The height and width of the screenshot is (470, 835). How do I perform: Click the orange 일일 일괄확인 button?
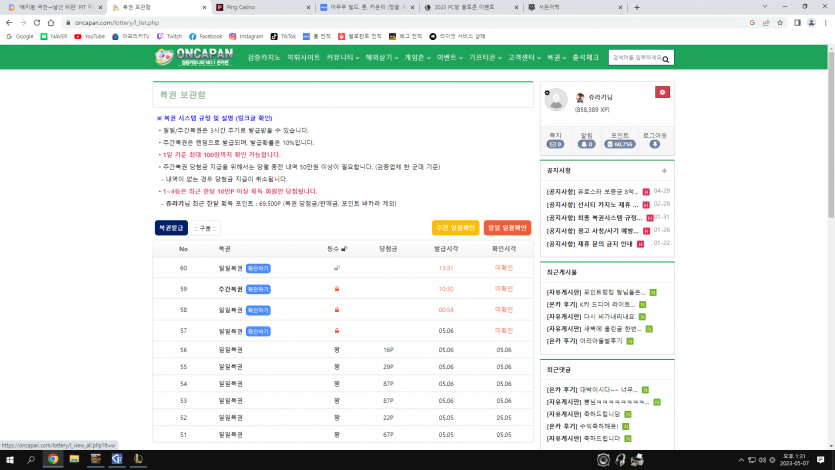(x=507, y=228)
